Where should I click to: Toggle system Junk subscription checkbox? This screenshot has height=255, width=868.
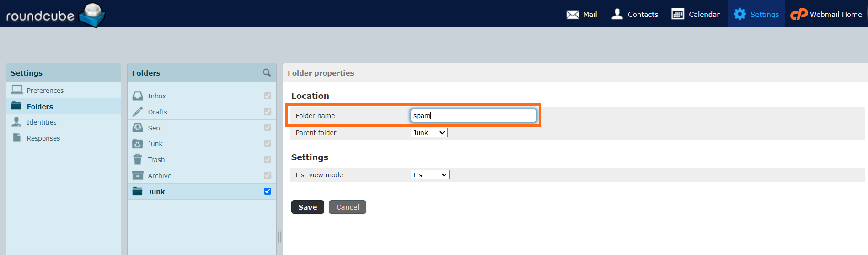tap(268, 144)
